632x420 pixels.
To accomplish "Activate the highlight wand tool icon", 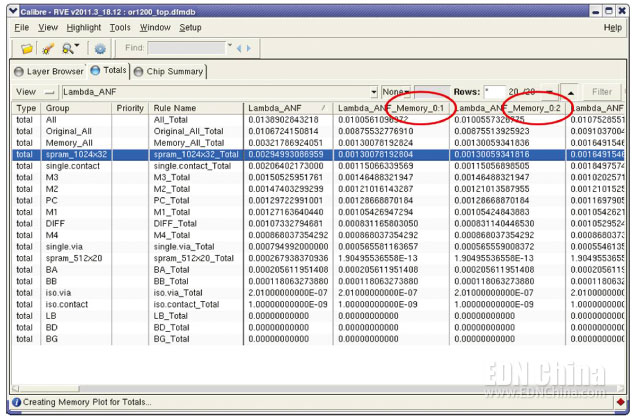I will [x=48, y=49].
